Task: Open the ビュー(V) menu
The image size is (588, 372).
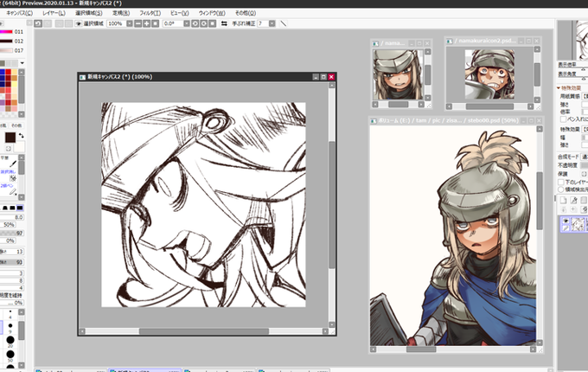Action: point(180,13)
